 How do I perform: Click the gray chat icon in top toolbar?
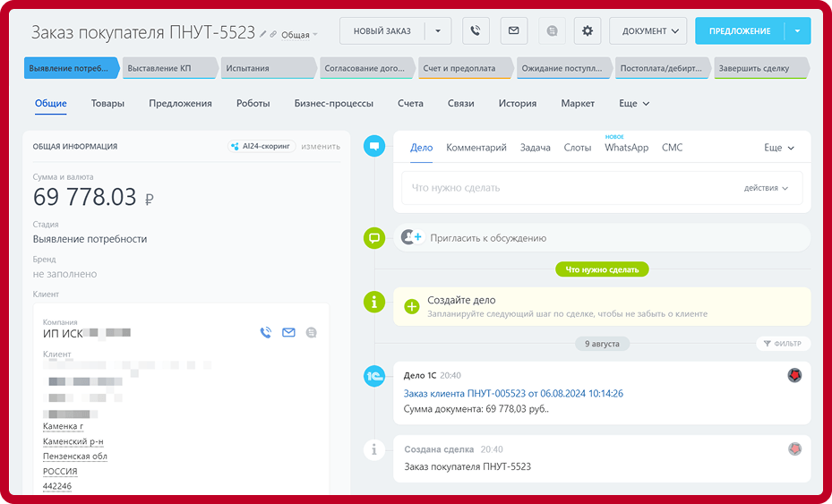pos(552,30)
